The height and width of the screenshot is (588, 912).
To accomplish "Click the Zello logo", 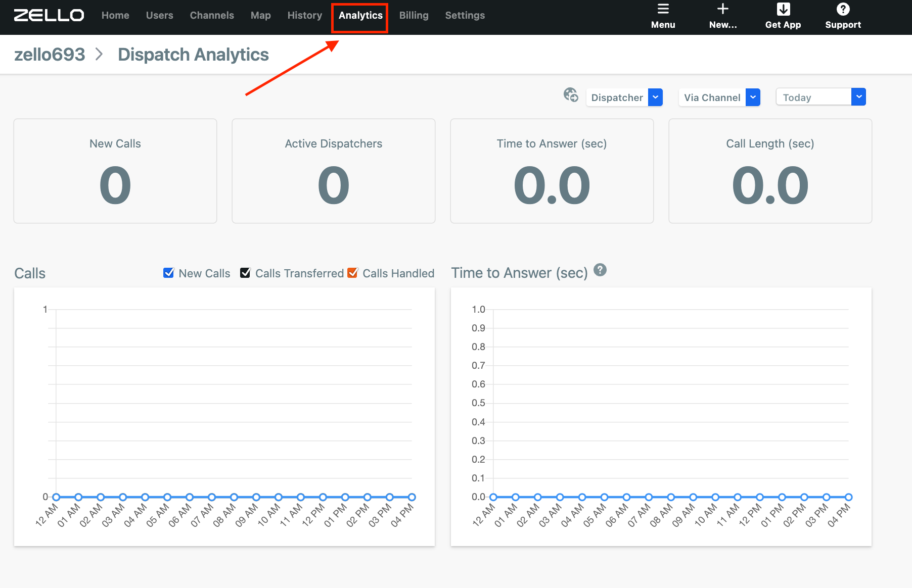I will 49,15.
